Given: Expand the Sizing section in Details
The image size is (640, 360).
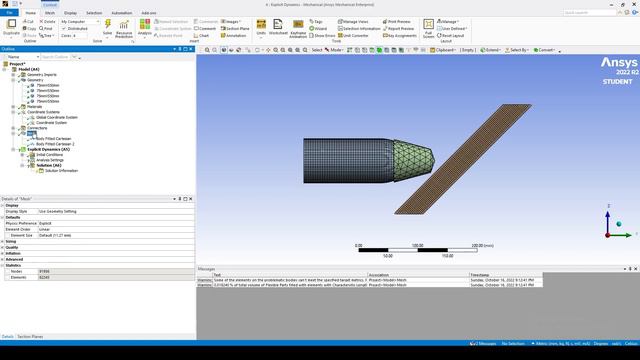Looking at the screenshot, I should coord(2,242).
